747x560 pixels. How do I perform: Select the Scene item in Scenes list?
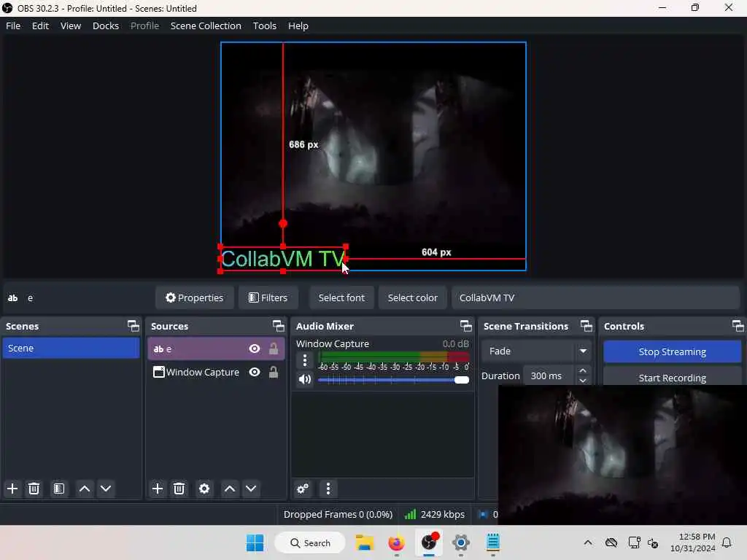click(x=71, y=348)
